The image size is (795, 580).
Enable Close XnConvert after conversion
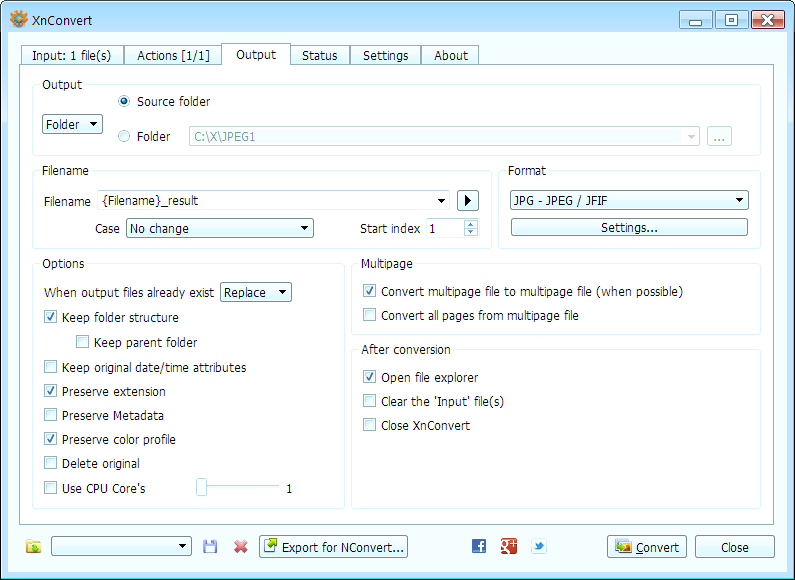pos(369,425)
